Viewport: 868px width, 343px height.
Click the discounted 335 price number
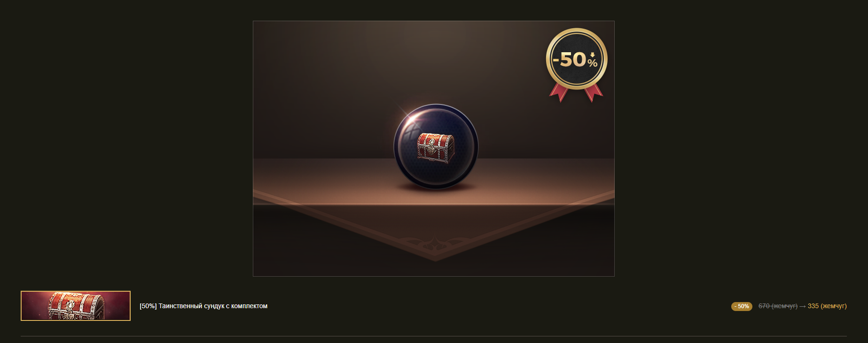(x=813, y=306)
